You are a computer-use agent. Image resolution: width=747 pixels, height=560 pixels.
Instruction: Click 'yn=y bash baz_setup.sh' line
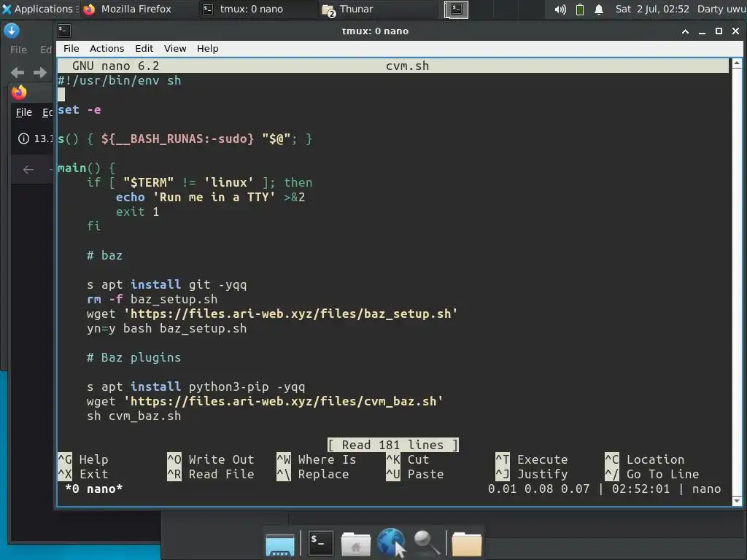167,329
